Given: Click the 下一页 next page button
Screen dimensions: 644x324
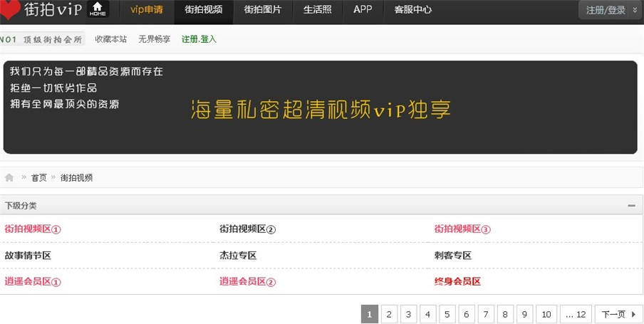Looking at the screenshot, I should click(618, 314).
